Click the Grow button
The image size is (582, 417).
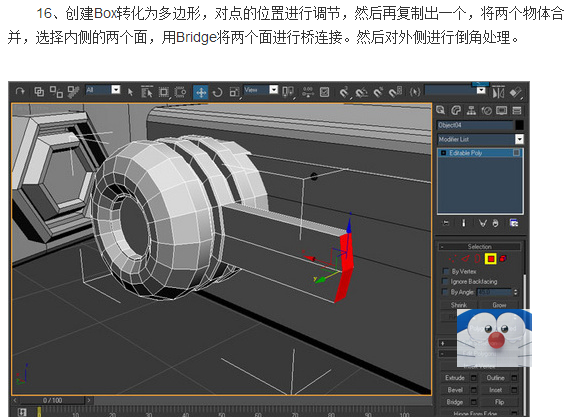click(499, 305)
